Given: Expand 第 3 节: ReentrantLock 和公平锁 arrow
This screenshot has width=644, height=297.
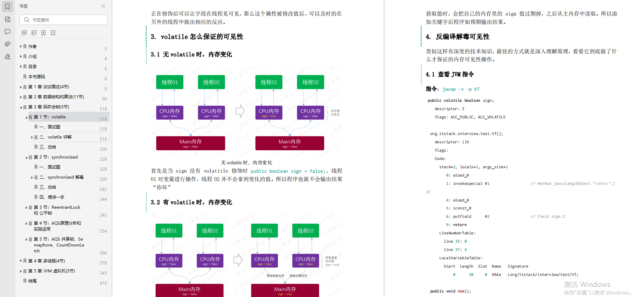Looking at the screenshot, I should 26,207.
